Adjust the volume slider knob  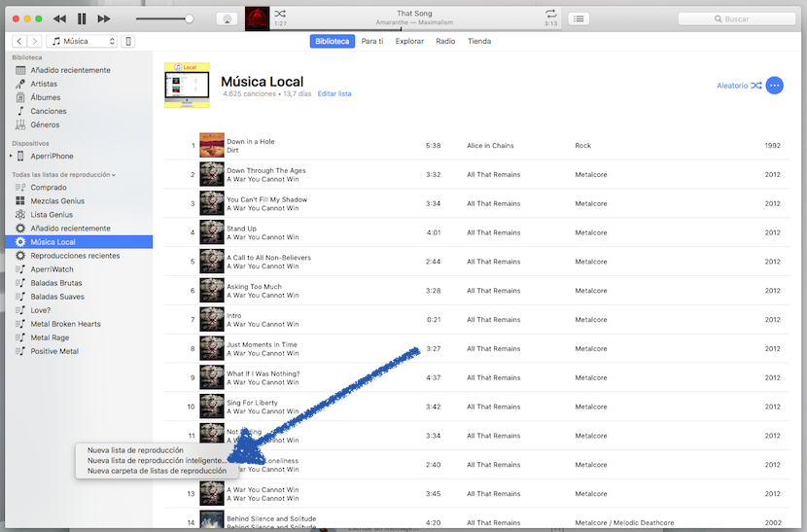[x=190, y=18]
